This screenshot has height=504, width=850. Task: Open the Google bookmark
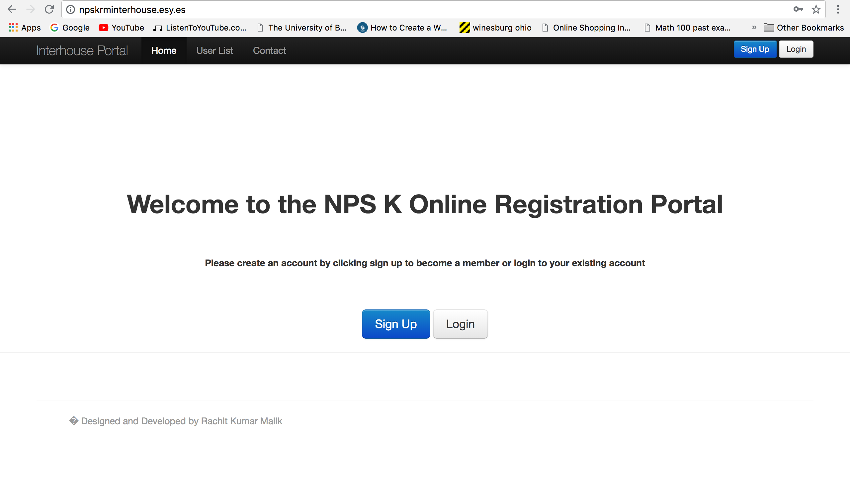point(70,28)
